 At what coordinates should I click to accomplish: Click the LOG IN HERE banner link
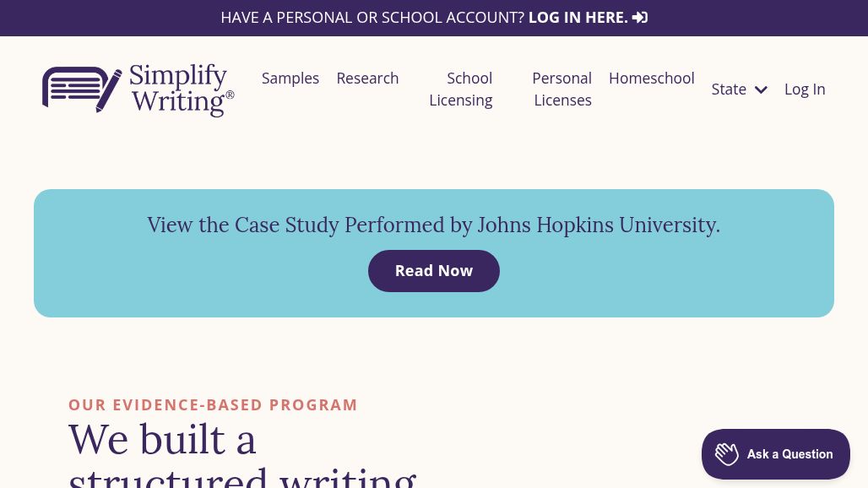578,18
